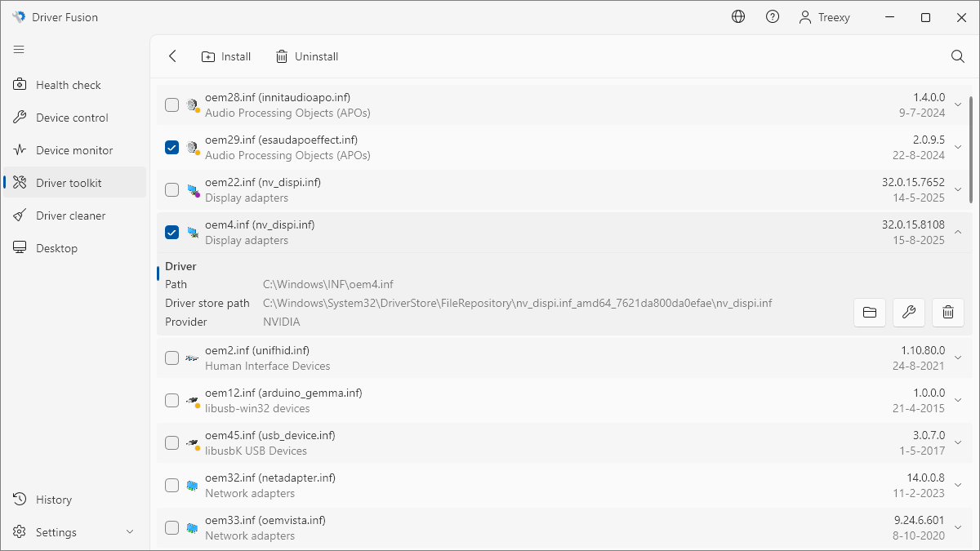Click the Uninstall button
Viewport: 980px width, 551px height.
click(307, 56)
